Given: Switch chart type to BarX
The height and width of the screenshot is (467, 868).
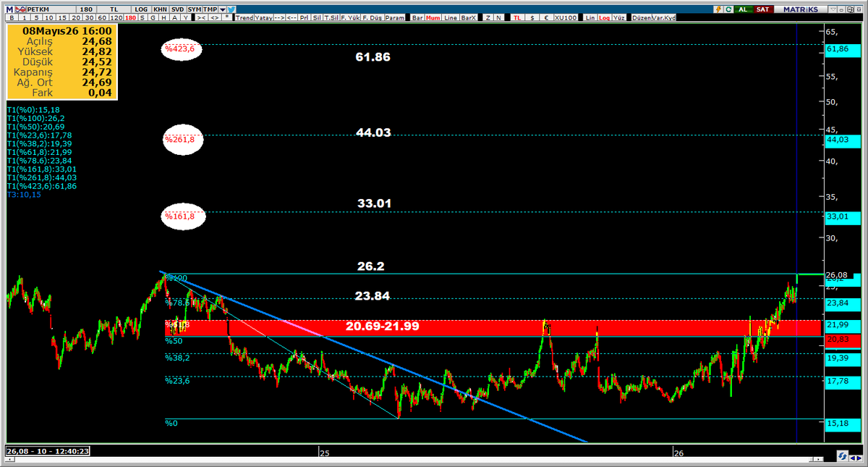Looking at the screenshot, I should [x=469, y=17].
